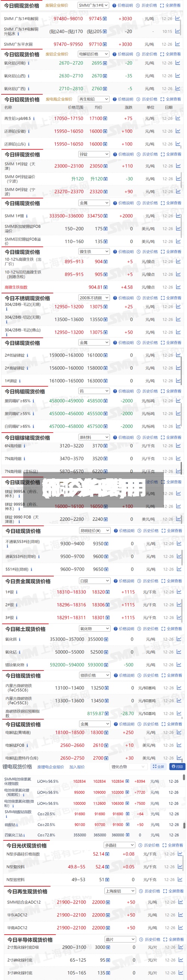
Task: Open trend chart icon for 3#银
Action: (x=179, y=618)
